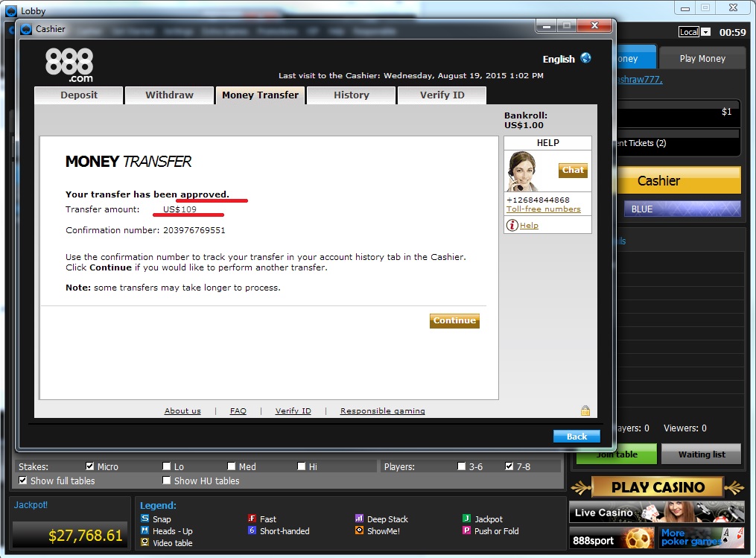Click the Snap legend icon

click(x=144, y=519)
